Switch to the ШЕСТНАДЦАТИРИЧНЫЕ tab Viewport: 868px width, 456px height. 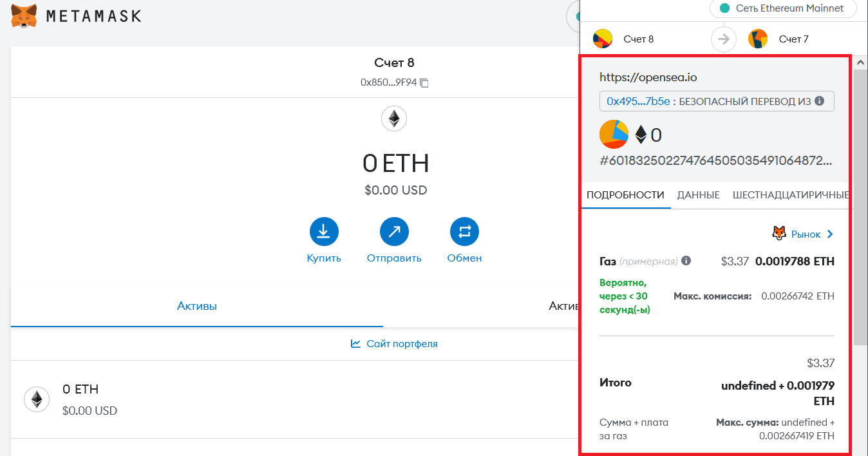pyautogui.click(x=790, y=195)
